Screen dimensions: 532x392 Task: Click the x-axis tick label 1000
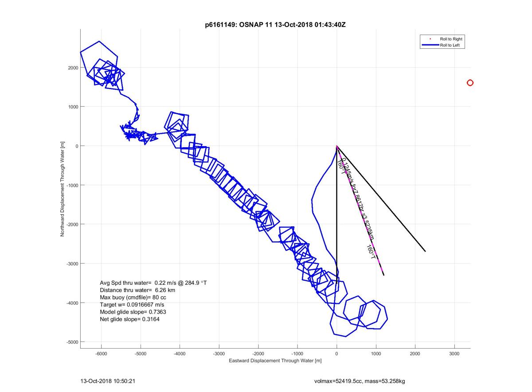coord(376,353)
